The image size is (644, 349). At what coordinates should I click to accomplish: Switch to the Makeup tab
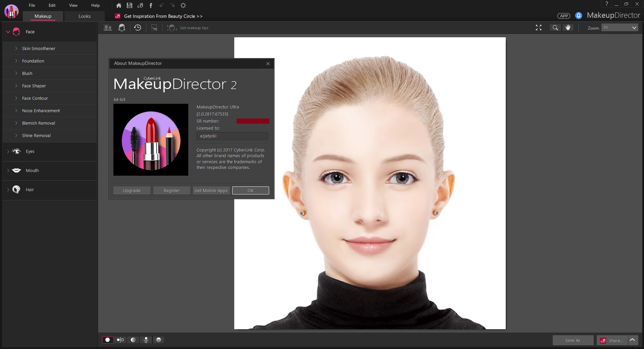coord(43,16)
